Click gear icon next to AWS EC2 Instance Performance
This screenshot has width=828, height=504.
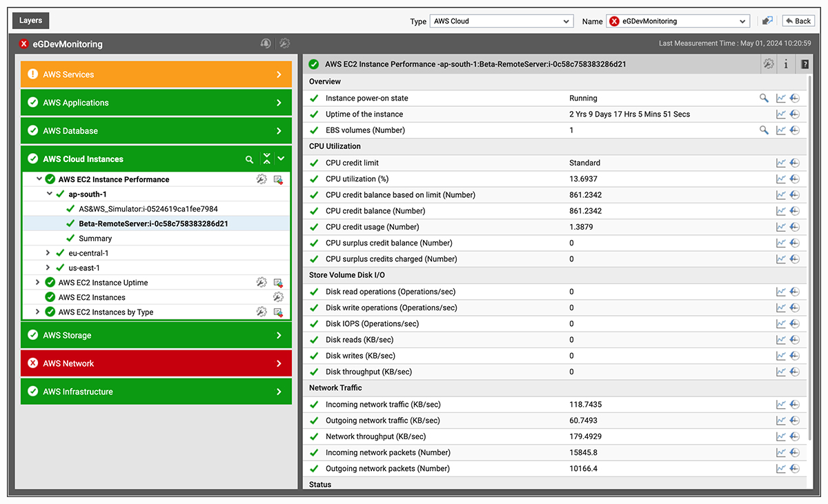262,179
